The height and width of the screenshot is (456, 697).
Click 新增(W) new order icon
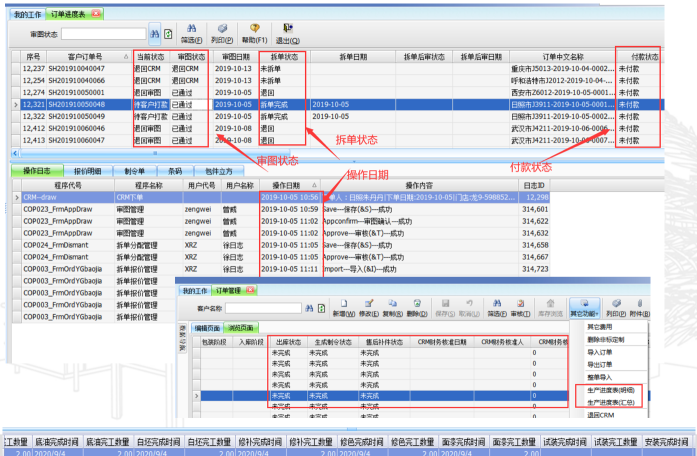tap(344, 308)
